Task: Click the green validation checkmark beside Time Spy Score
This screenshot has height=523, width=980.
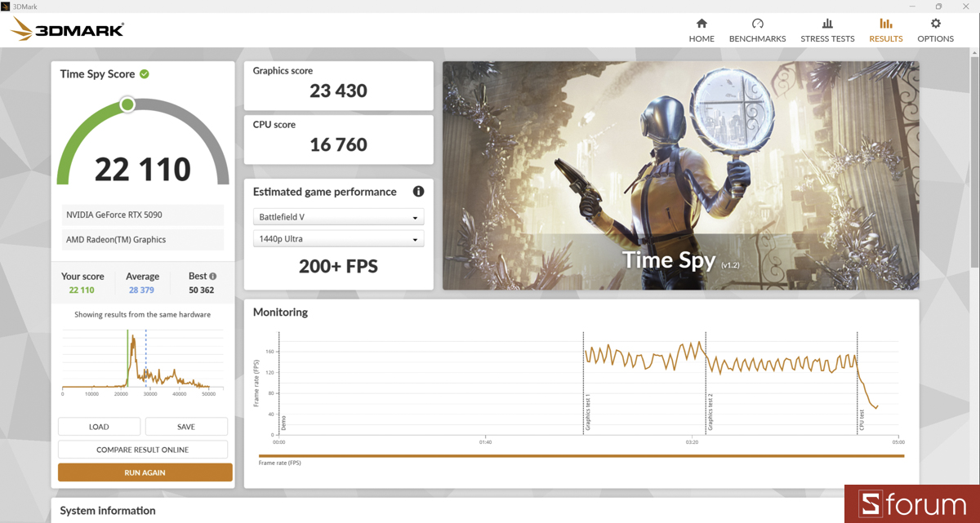Action: [145, 74]
